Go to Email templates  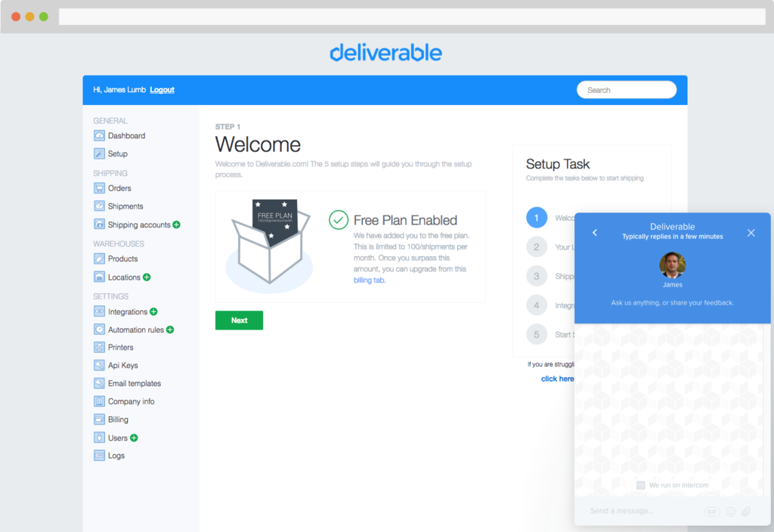pos(135,383)
